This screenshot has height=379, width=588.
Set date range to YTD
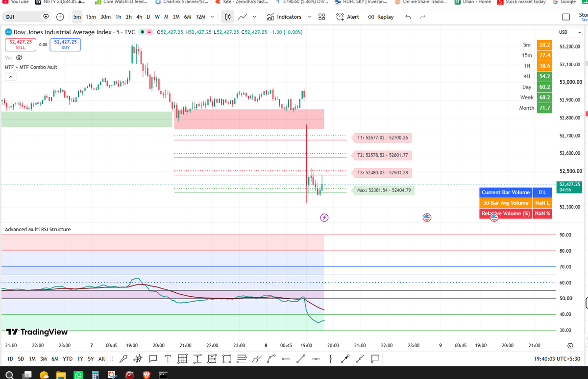[67, 358]
